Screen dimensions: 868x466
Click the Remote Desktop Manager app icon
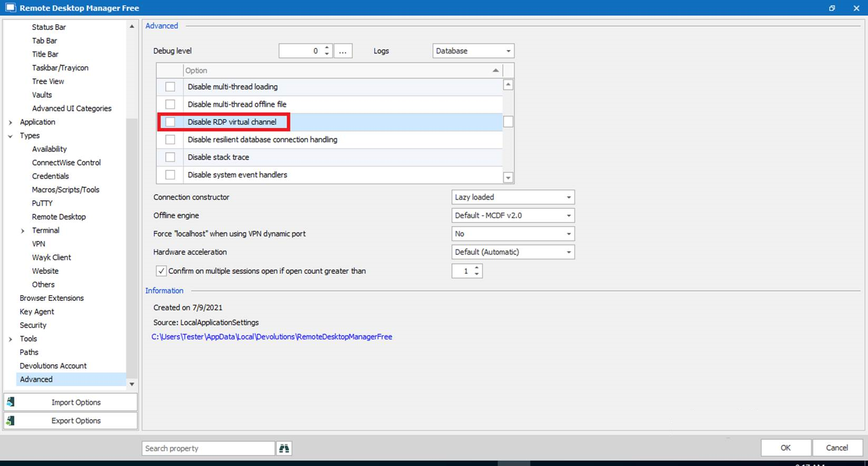click(x=10, y=8)
